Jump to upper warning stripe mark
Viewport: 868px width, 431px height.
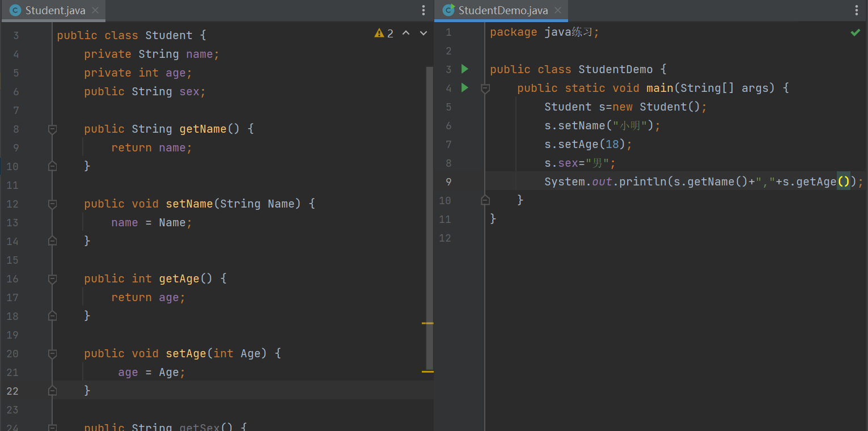coord(427,323)
